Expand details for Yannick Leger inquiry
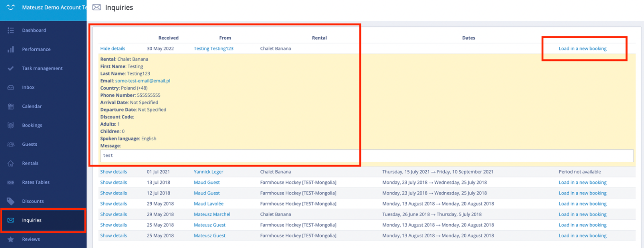Image resolution: width=644 pixels, height=248 pixels. click(113, 172)
